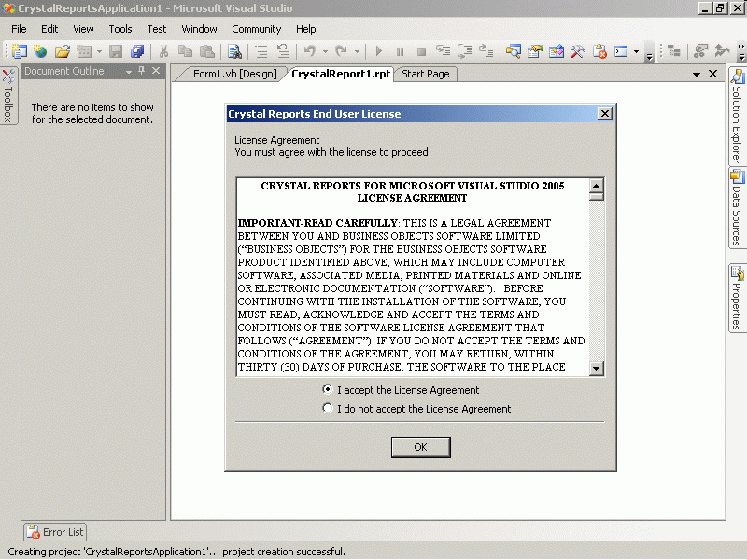This screenshot has width=747, height=560.
Task: Click the Open File folder icon
Action: click(63, 51)
